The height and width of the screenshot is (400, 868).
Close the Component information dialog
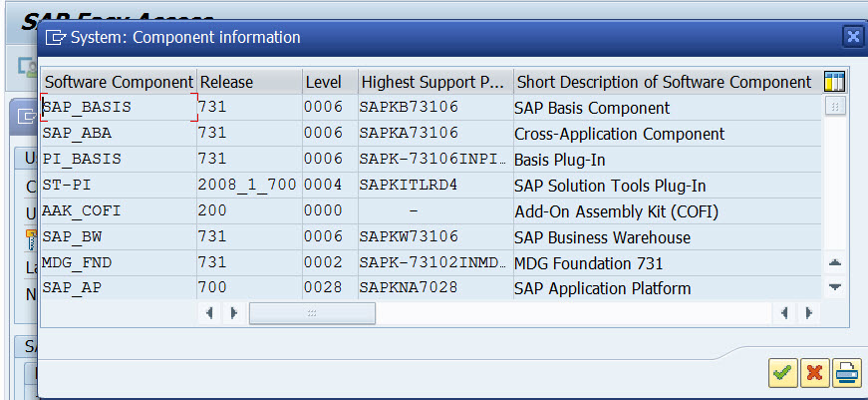coord(852,37)
